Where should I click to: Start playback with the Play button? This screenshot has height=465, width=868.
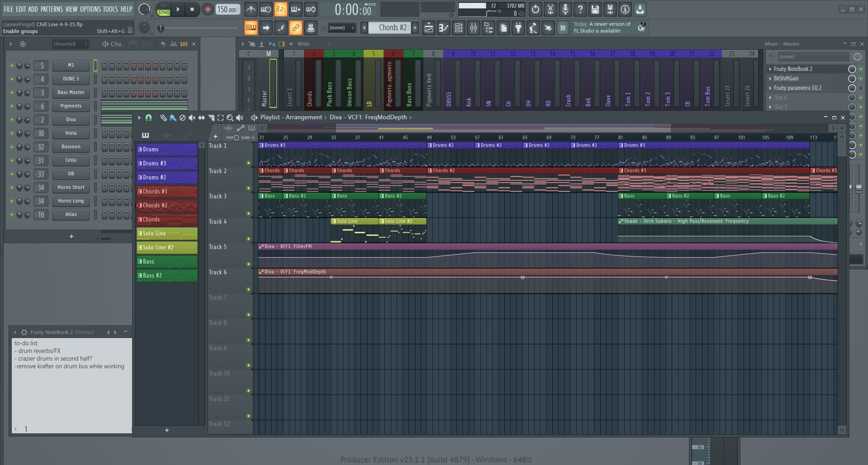coord(178,9)
